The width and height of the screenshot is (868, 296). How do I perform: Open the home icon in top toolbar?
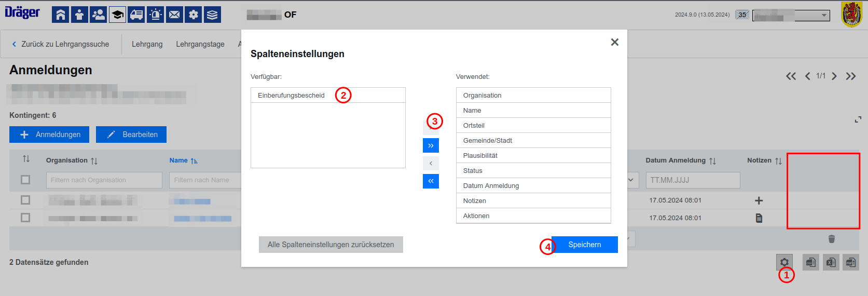point(61,15)
